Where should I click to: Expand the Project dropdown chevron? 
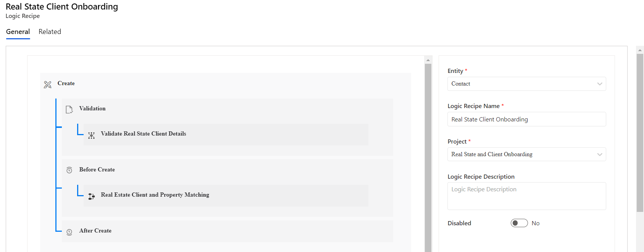coord(599,155)
